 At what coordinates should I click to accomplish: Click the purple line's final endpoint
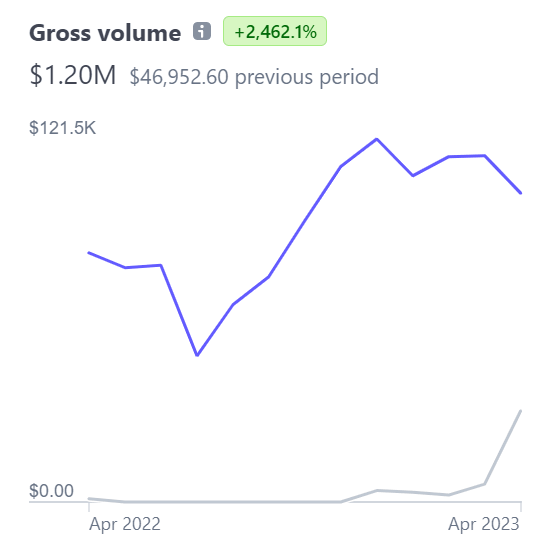click(x=520, y=193)
